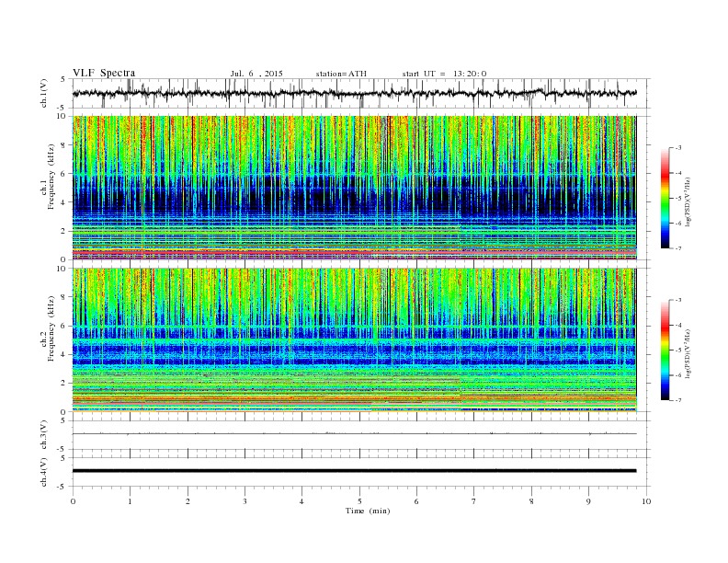Image resolution: width=728 pixels, height=563 pixels.
Task: Click the ch.1 "Frequency (kHz)" axis label
Action: 51,177
